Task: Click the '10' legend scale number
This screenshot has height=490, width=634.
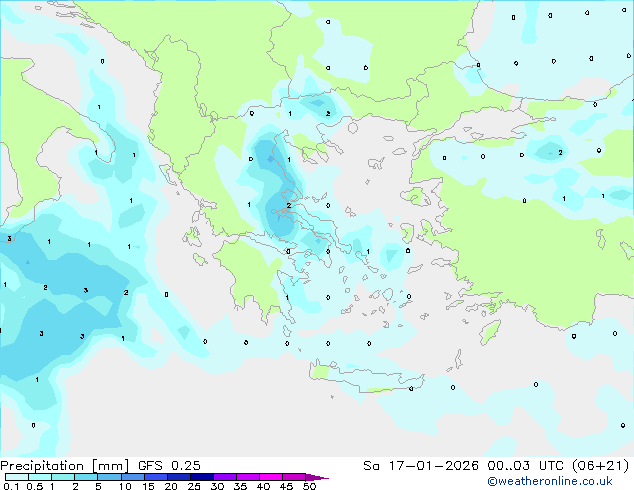Action: click(125, 486)
